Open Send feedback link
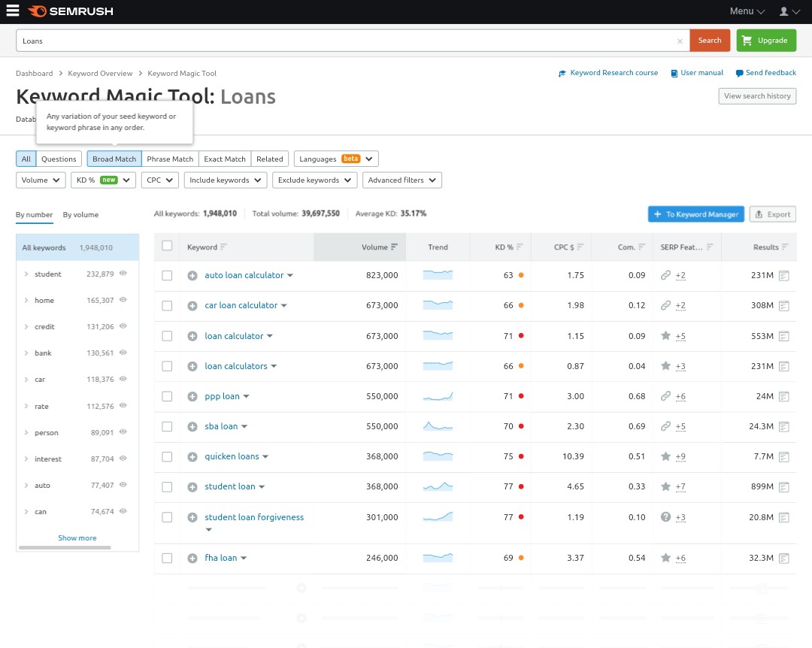 (766, 73)
